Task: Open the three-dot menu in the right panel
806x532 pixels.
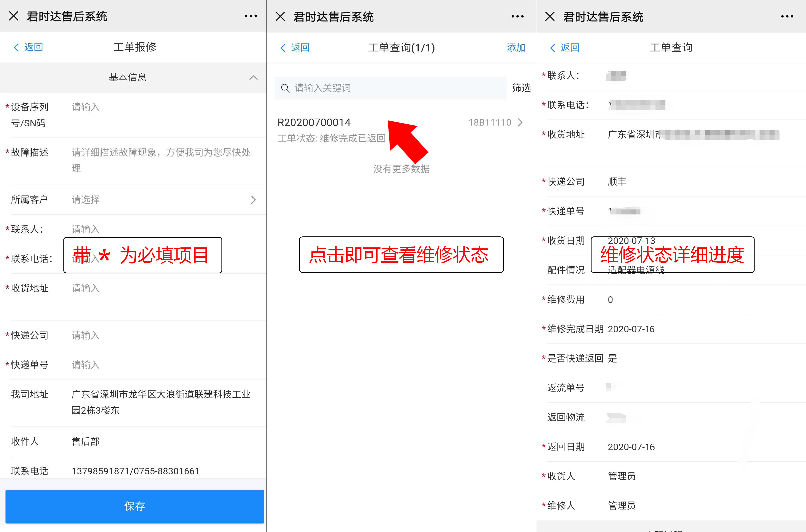Action: point(787,16)
